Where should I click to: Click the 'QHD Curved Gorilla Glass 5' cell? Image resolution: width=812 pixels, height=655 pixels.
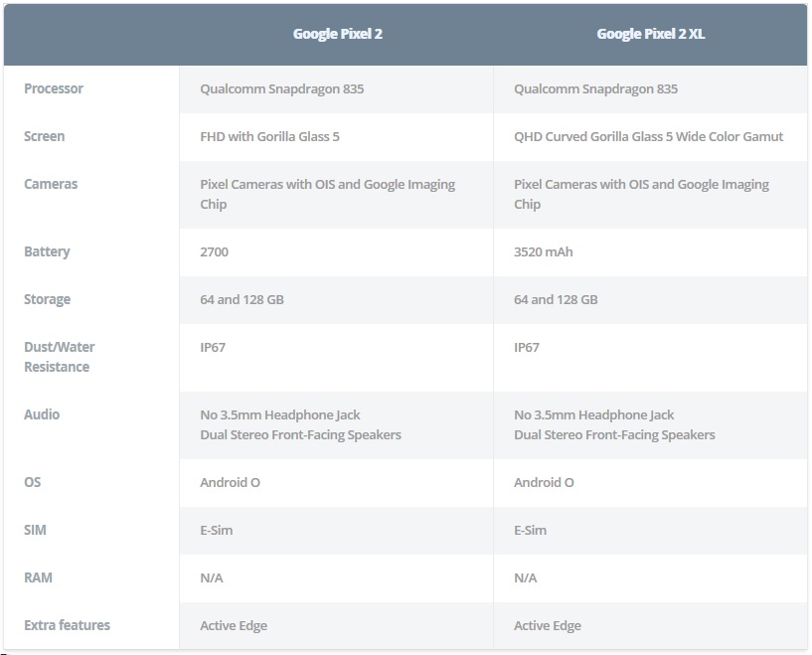click(648, 137)
